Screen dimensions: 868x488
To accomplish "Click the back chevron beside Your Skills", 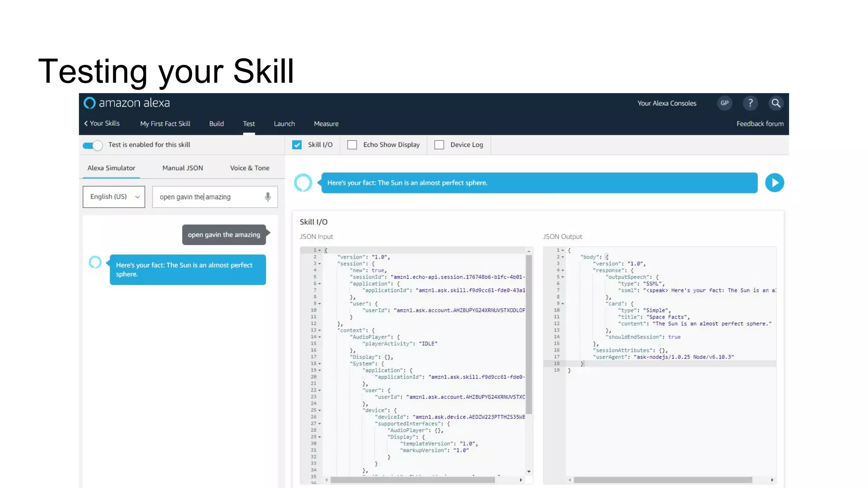I will pyautogui.click(x=86, y=123).
